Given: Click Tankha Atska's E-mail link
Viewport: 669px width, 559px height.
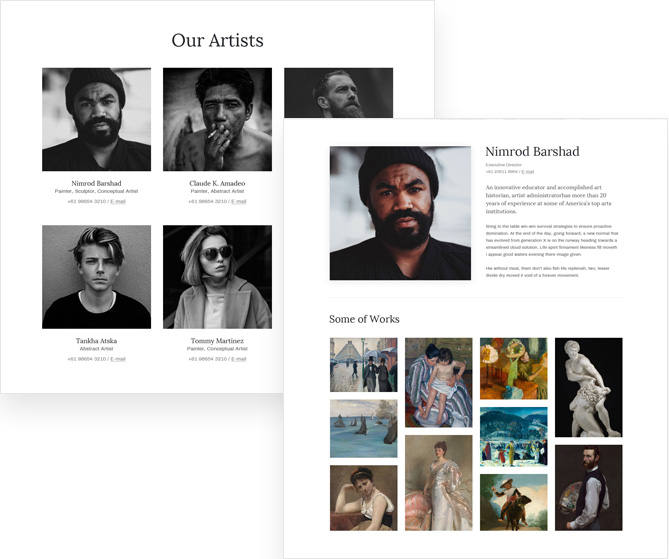Looking at the screenshot, I should [118, 359].
